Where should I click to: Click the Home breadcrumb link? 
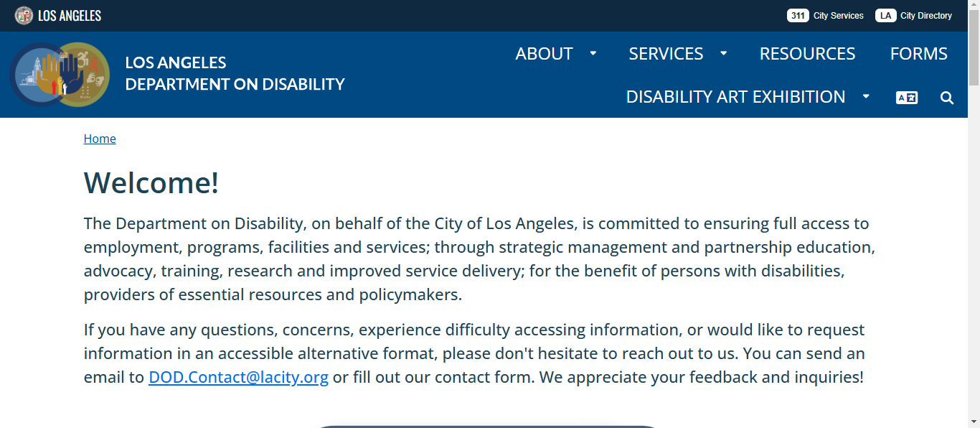pos(100,139)
